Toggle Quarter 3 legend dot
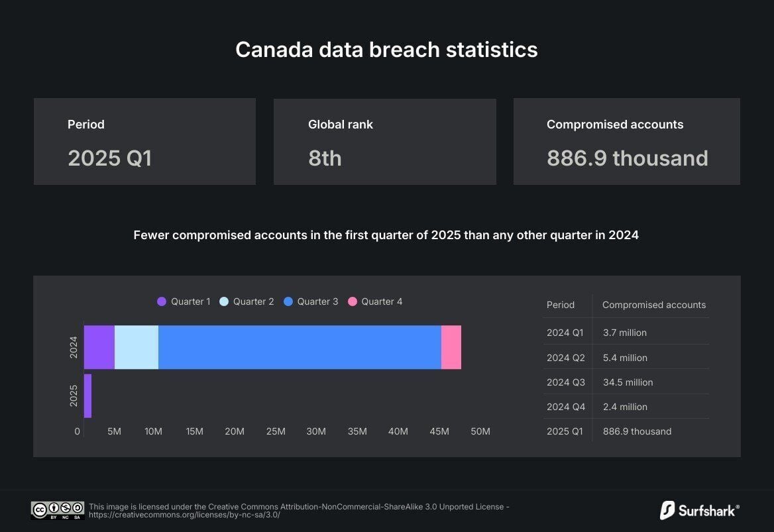The height and width of the screenshot is (532, 774). pos(288,302)
